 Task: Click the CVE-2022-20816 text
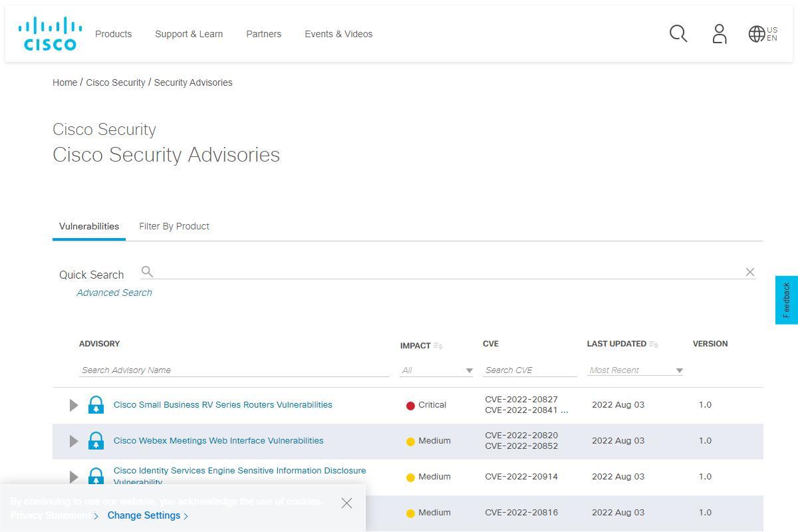(521, 513)
